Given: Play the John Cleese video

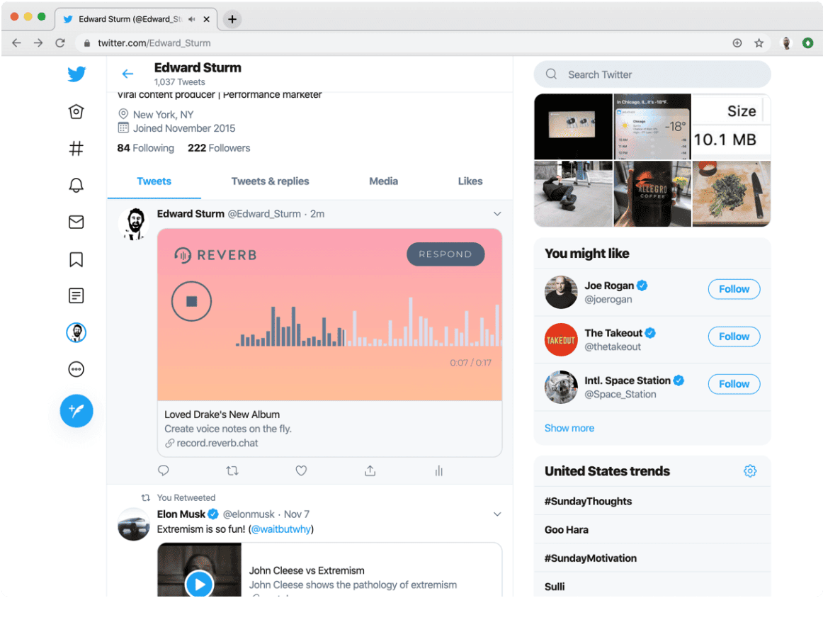Looking at the screenshot, I should pyautogui.click(x=199, y=584).
